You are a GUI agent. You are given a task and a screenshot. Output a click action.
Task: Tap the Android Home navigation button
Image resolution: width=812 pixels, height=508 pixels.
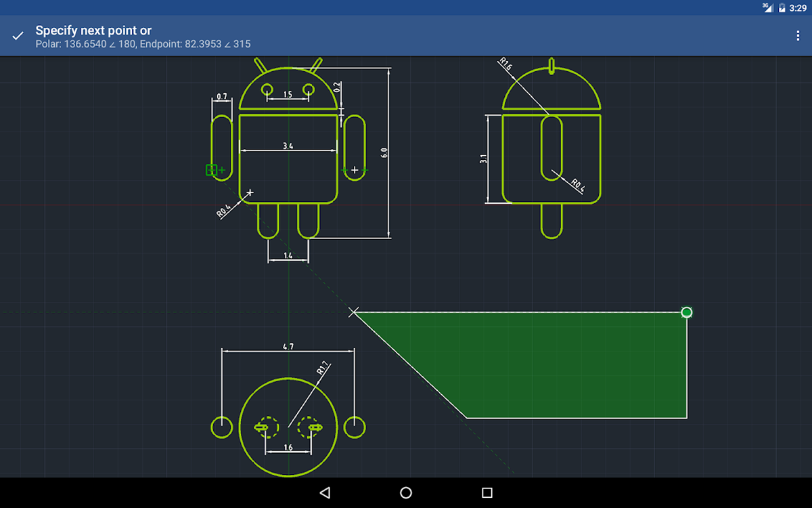click(x=406, y=492)
